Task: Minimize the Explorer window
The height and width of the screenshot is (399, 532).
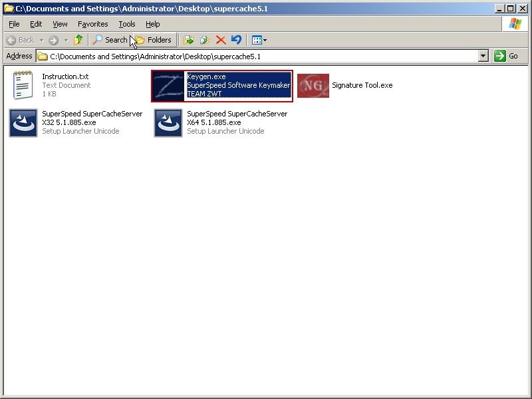Action: click(499, 9)
